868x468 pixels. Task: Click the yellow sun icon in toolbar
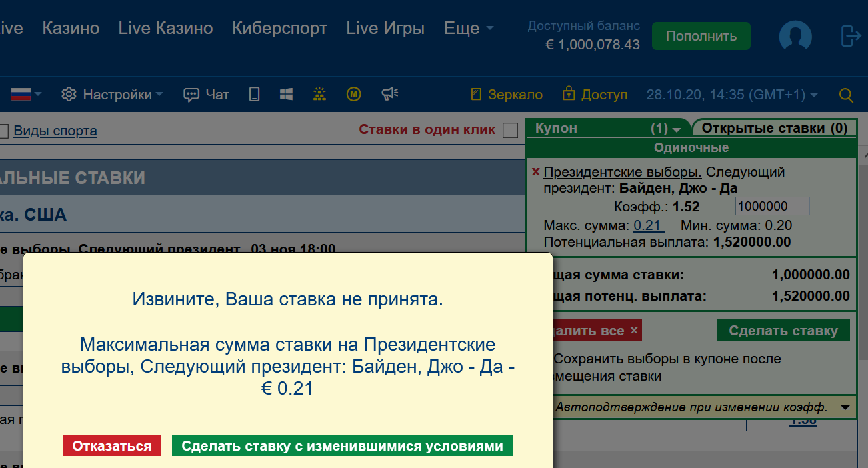[x=320, y=95]
